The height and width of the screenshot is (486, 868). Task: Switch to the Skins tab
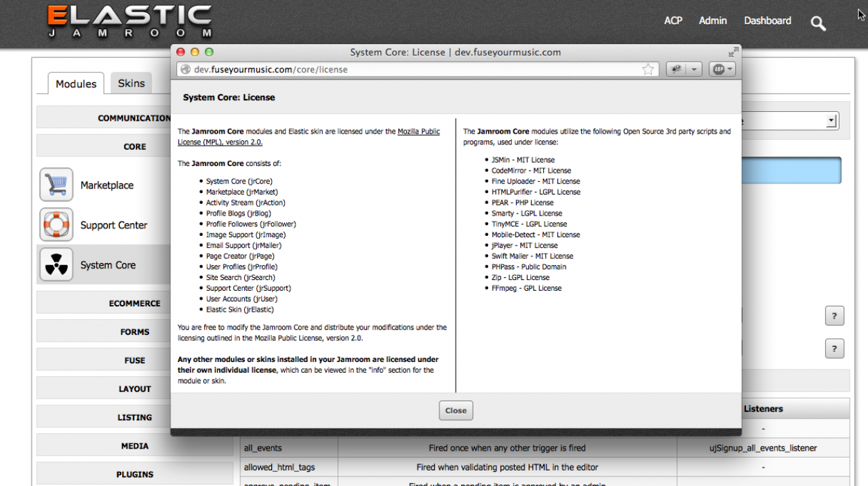tap(131, 83)
